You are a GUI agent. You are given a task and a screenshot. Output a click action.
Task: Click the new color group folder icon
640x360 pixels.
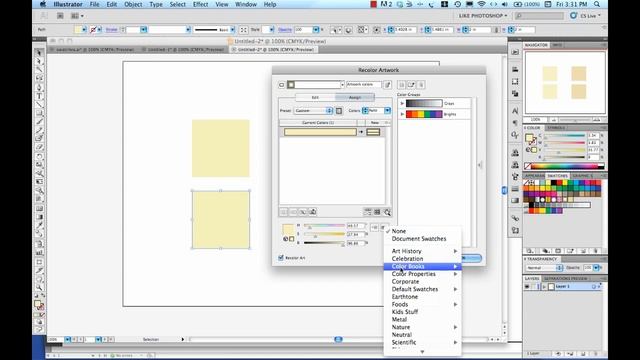pos(411,84)
